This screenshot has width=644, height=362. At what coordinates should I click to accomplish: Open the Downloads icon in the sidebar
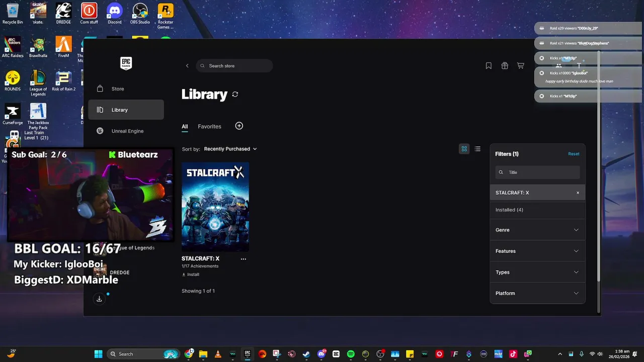[x=99, y=299]
